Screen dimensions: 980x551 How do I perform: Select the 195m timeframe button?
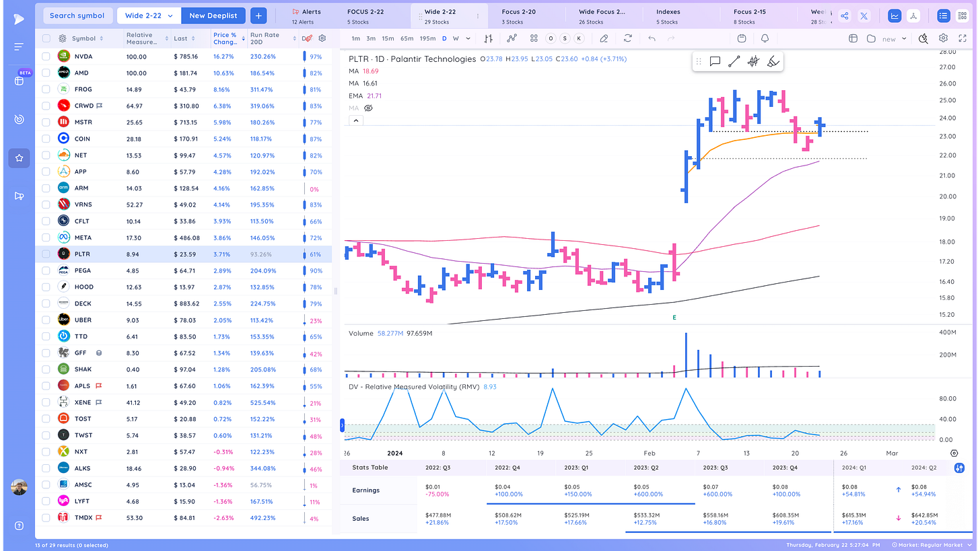click(427, 38)
